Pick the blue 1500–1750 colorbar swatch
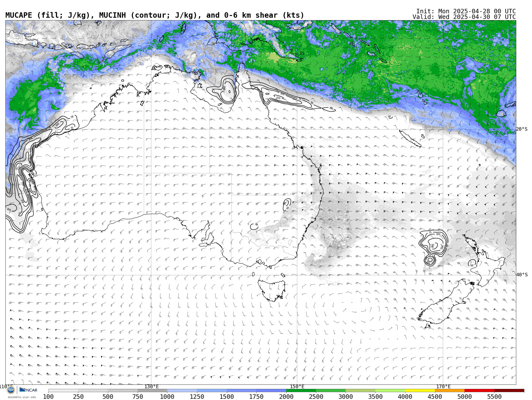This screenshot has width=532, height=400. pos(242,391)
